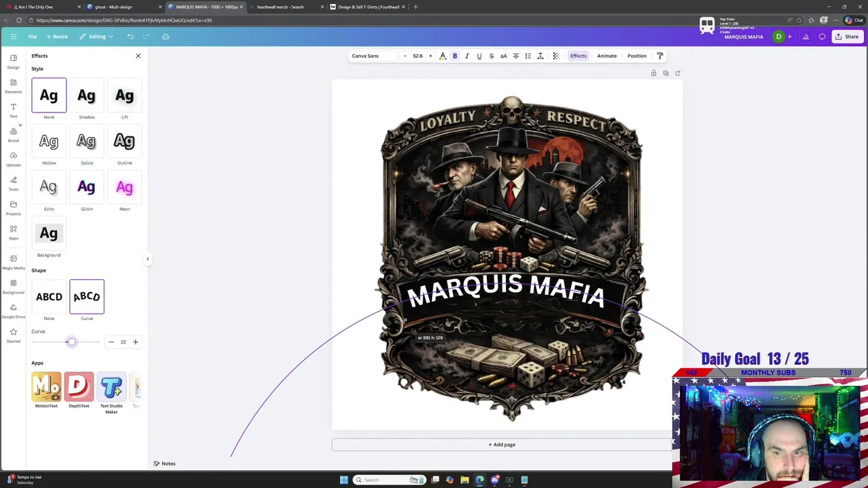The width and height of the screenshot is (868, 488).
Task: Open text spacing options
Action: coord(540,56)
